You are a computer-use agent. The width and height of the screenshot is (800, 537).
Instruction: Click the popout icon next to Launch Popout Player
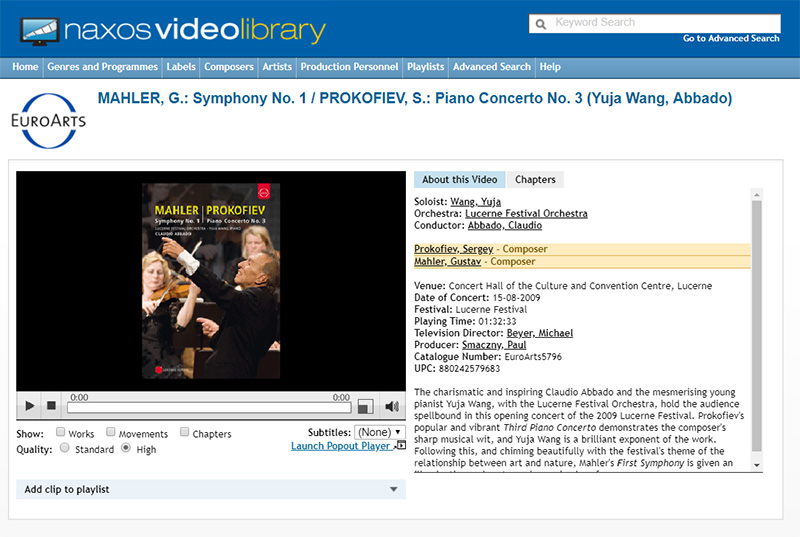(x=402, y=445)
